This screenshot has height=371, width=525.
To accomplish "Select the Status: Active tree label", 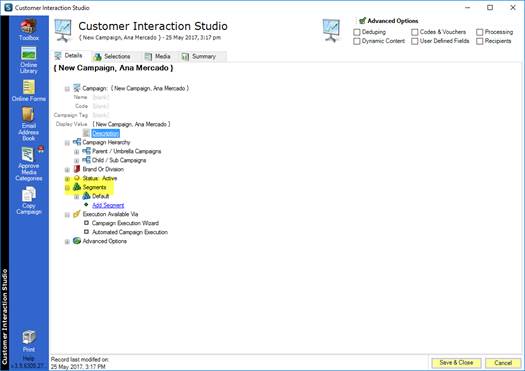I will (100, 178).
